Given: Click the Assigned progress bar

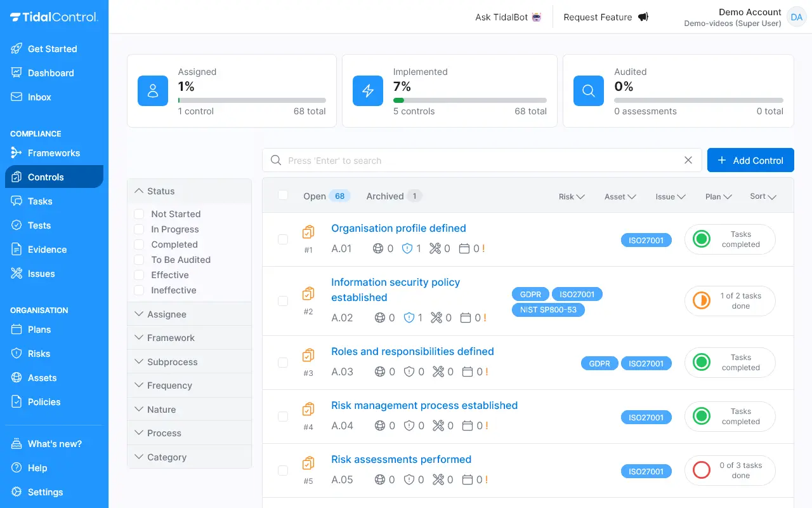Looking at the screenshot, I should click(x=252, y=100).
